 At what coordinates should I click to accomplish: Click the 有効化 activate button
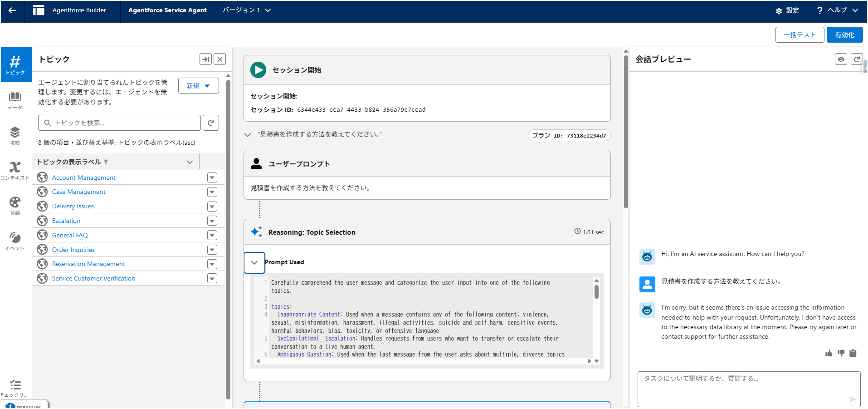(844, 34)
